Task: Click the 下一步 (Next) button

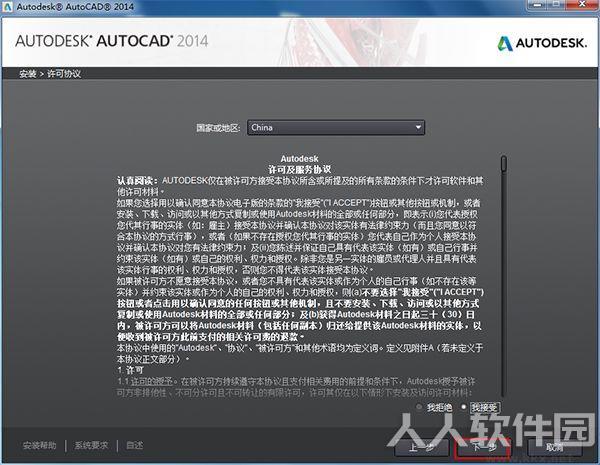Action: coord(482,447)
